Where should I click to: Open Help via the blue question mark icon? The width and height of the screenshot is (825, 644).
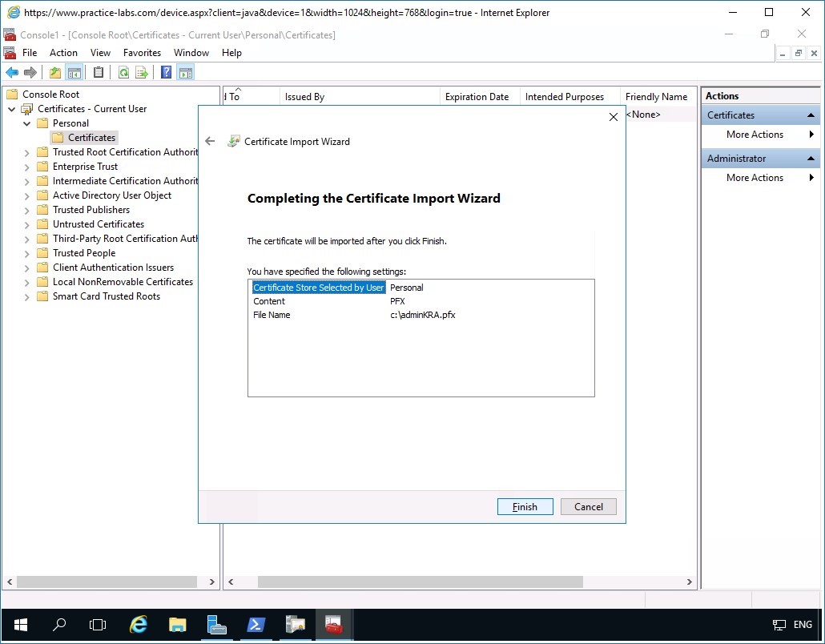166,73
